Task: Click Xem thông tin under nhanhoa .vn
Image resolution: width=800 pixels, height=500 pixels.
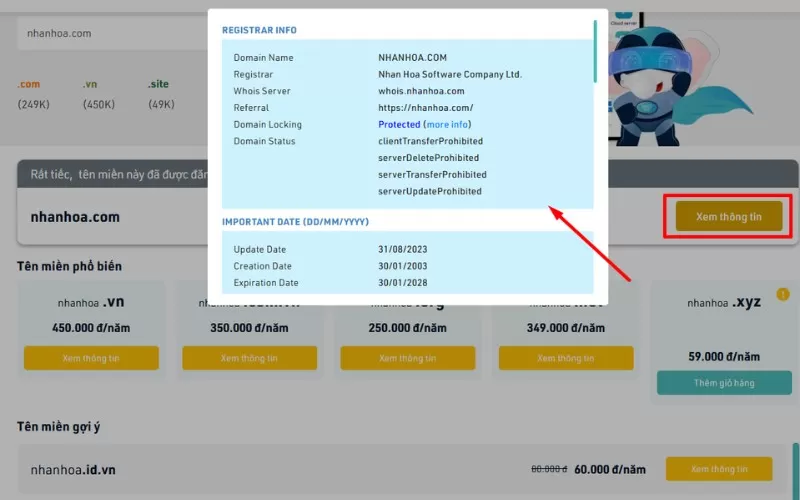Action: [91, 358]
